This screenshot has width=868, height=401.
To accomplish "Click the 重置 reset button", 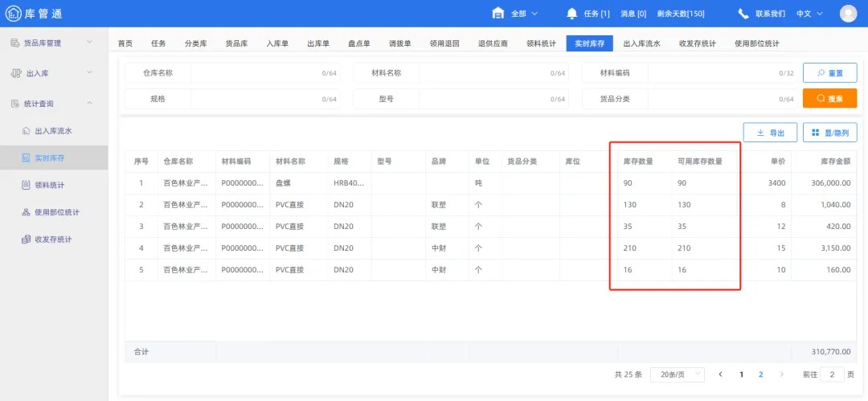I will click(x=829, y=73).
